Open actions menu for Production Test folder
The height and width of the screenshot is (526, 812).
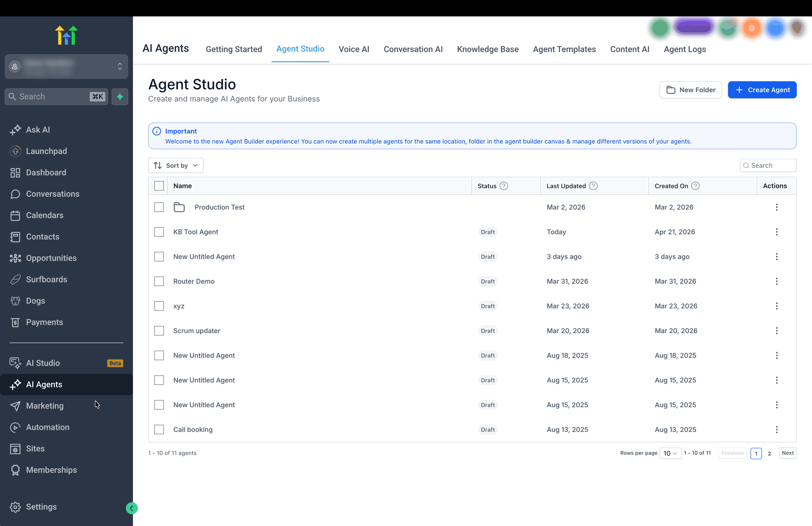[777, 207]
